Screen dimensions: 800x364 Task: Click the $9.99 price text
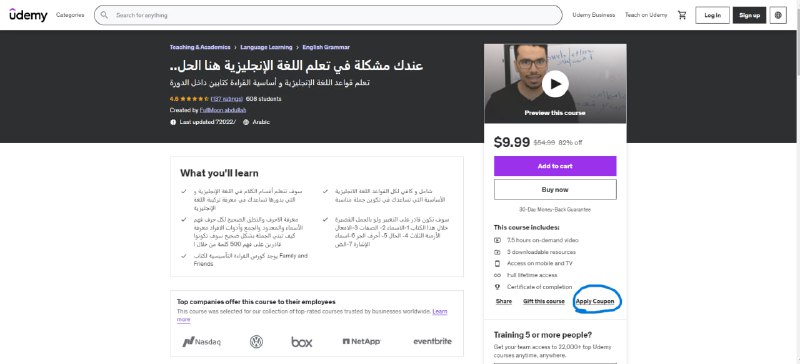click(512, 142)
